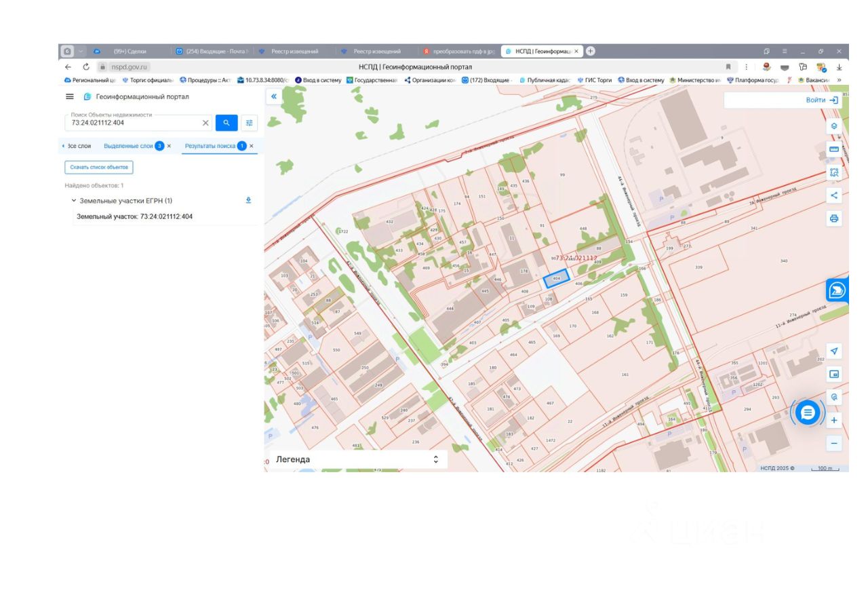Open browser downloads arrow icon
Screen dimensions: 868x614
coord(839,67)
